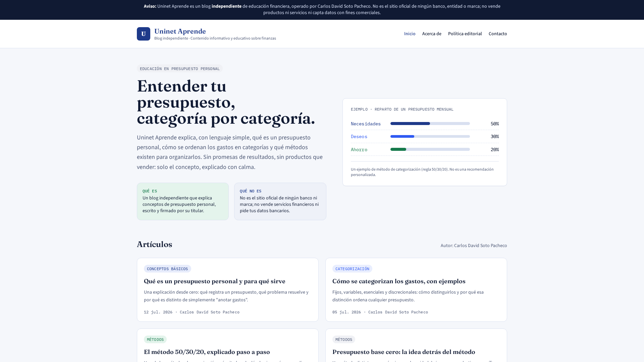Click the QUÉ ES info card
The height and width of the screenshot is (362, 644).
point(183,201)
